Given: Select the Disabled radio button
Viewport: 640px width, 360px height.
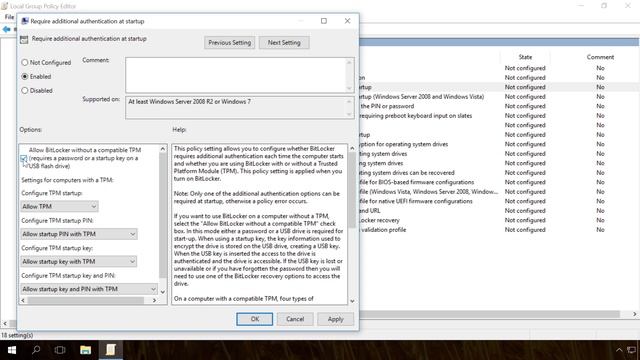Looking at the screenshot, I should click(x=25, y=90).
